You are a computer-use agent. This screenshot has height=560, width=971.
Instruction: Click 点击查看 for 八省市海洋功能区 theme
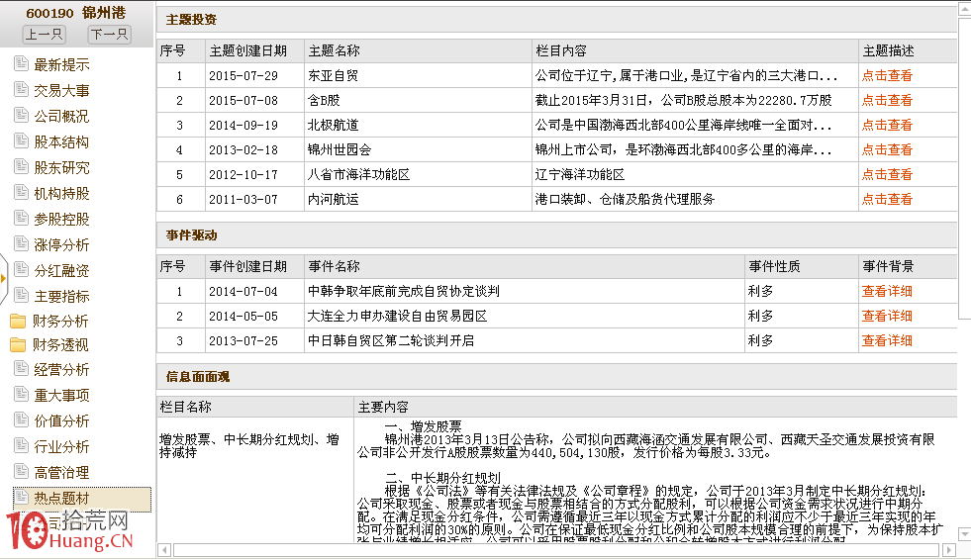[887, 174]
